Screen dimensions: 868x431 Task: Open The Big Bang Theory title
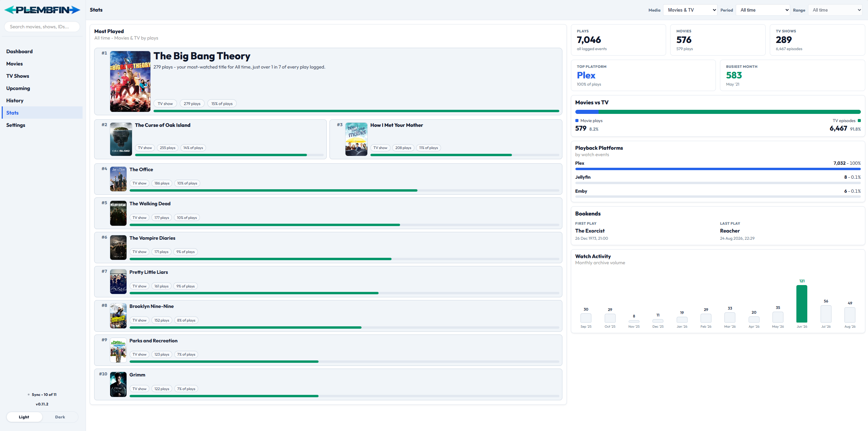pyautogui.click(x=202, y=56)
